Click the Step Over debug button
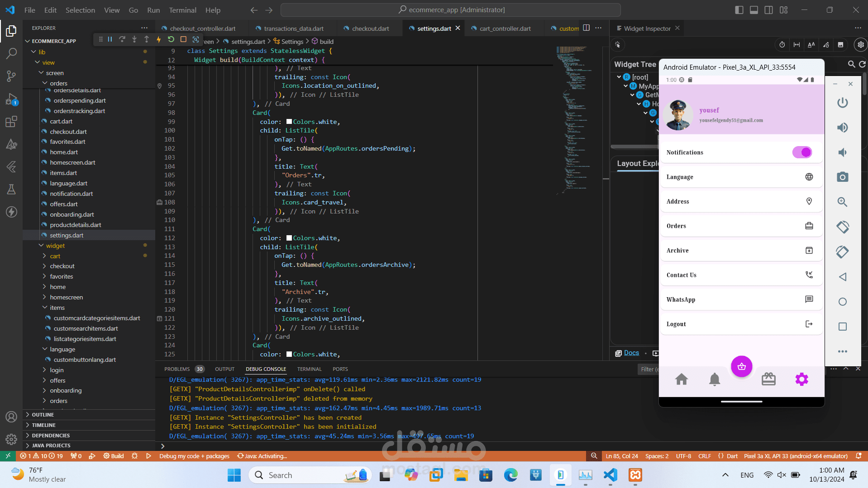The height and width of the screenshot is (488, 868). (122, 39)
